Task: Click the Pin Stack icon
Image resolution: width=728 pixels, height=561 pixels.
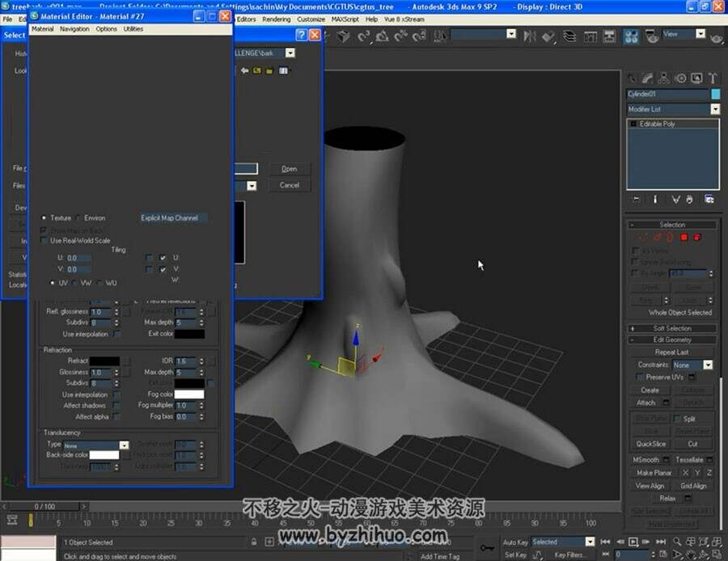Action: coord(636,200)
